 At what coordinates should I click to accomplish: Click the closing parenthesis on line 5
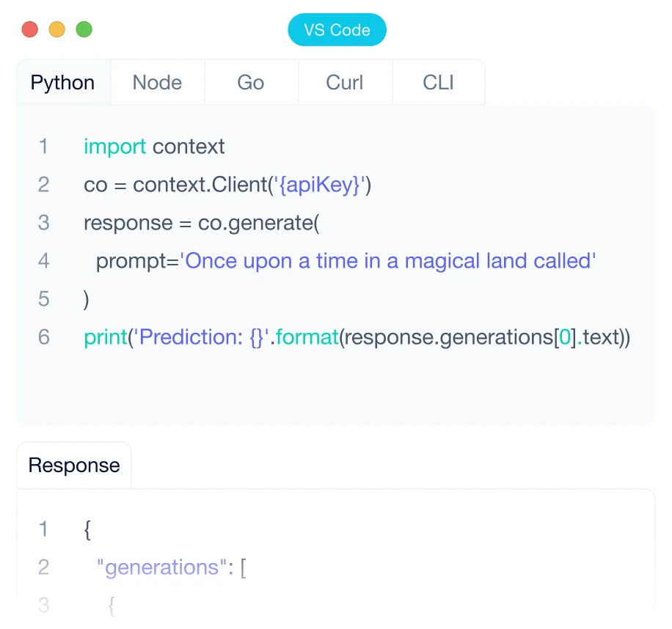pyautogui.click(x=87, y=299)
